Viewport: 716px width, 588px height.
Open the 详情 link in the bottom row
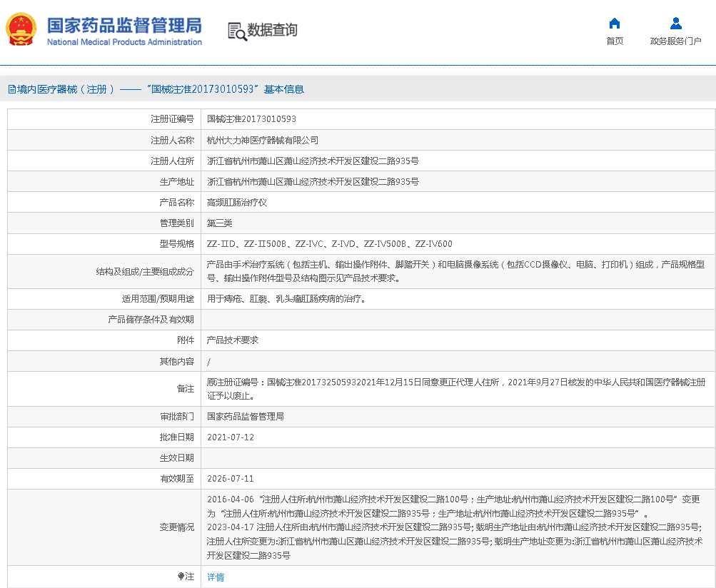(216, 577)
